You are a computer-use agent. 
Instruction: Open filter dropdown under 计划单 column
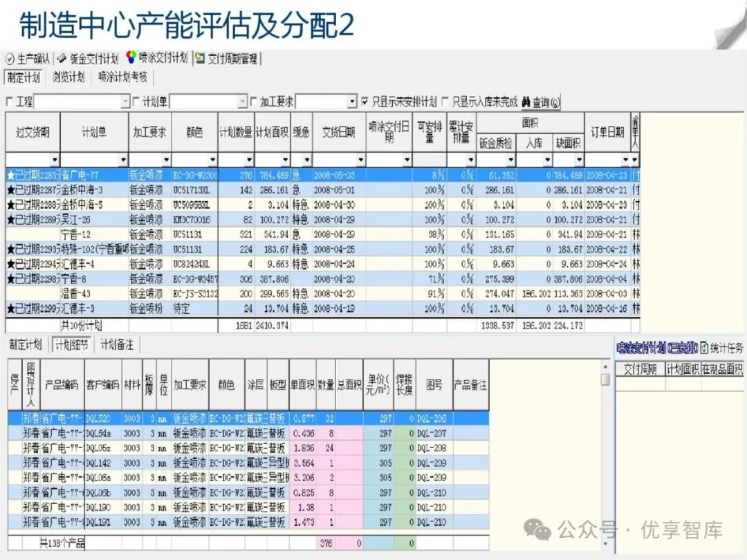tap(123, 160)
